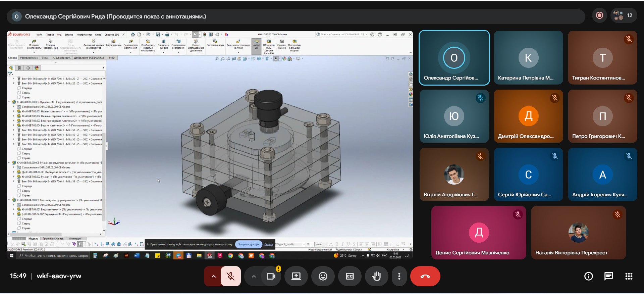Click the Автокрепежи smart fasteners tool

[x=113, y=43]
